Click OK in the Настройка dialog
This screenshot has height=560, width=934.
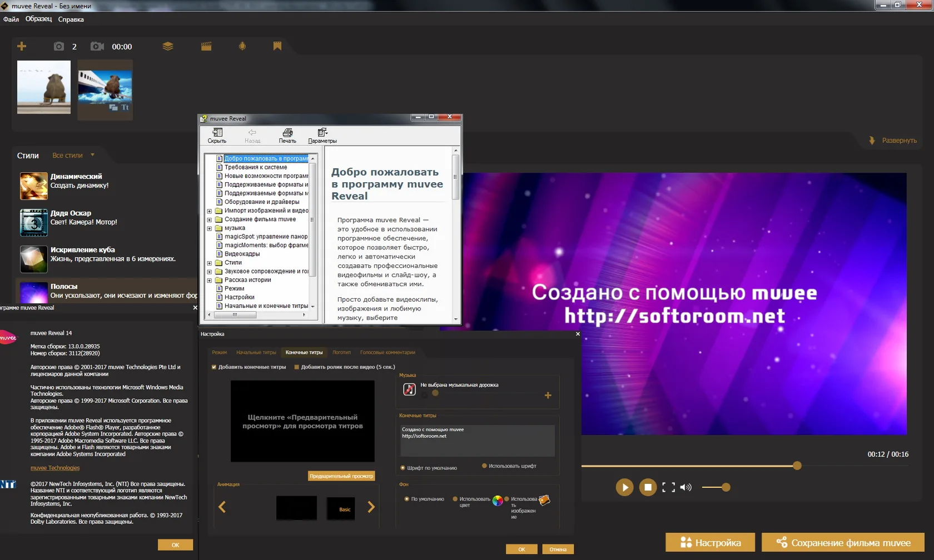521,549
